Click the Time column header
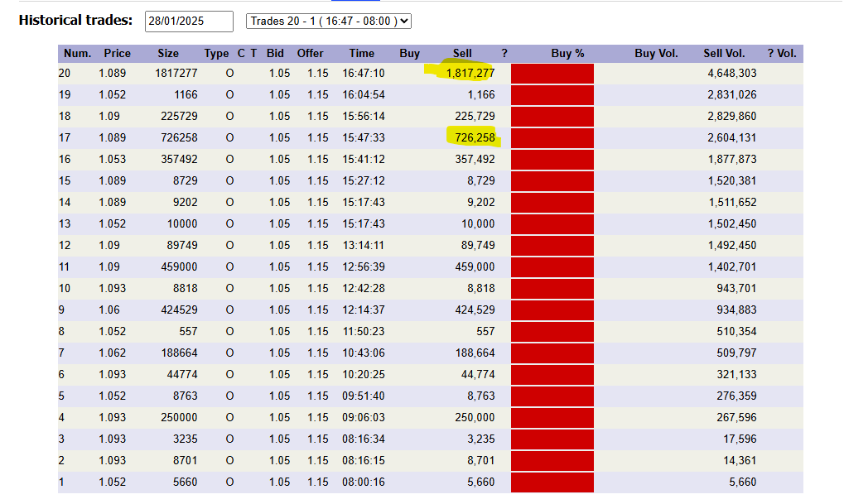Image resolution: width=844 pixels, height=504 pixels. click(362, 53)
